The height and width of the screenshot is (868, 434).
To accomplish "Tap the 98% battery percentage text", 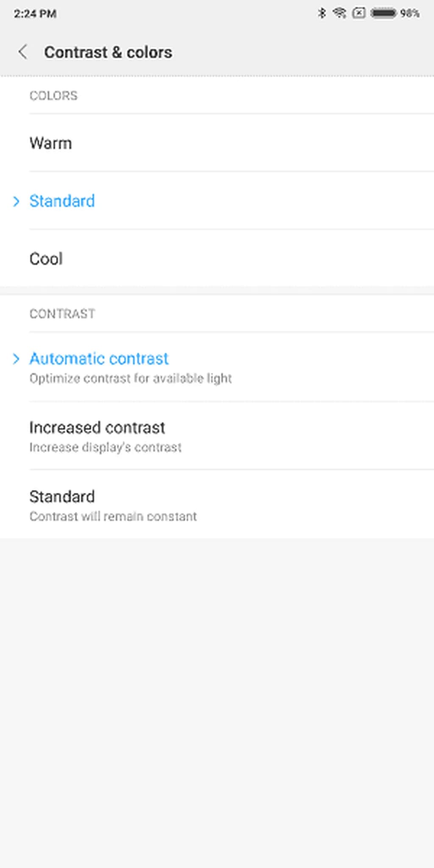I will point(410,14).
